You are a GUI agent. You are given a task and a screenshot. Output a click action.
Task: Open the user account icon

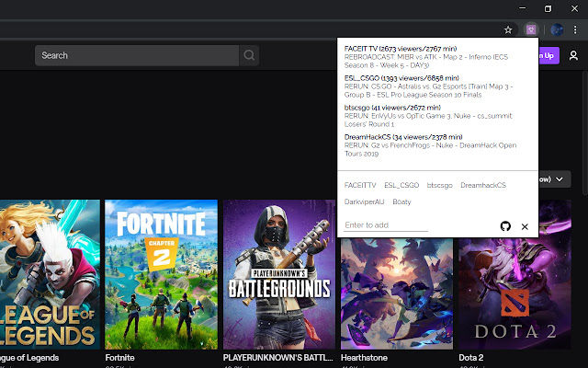[573, 56]
